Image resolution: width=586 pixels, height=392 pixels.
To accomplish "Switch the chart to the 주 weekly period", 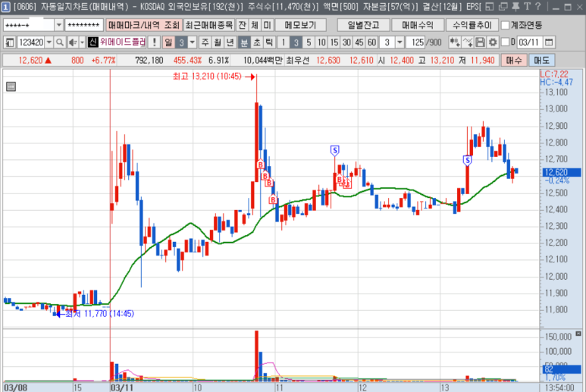I will click(x=205, y=42).
